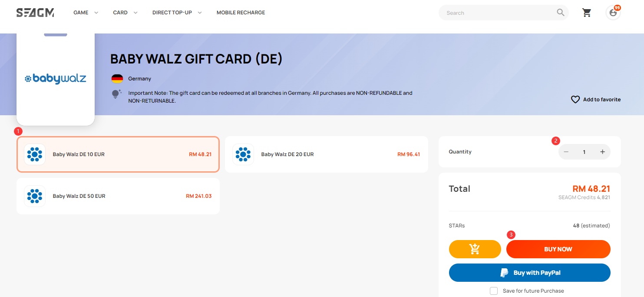Decrease quantity with the minus button
The height and width of the screenshot is (297, 644).
coord(566,152)
